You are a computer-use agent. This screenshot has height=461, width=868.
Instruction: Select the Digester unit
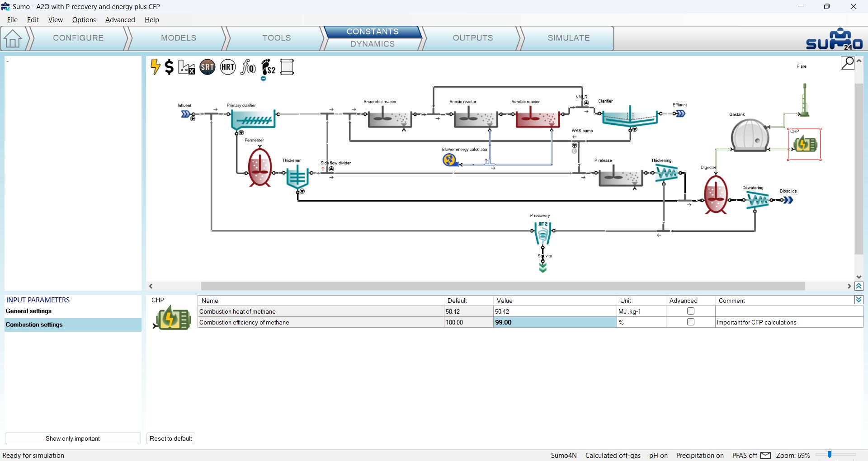[716, 194]
